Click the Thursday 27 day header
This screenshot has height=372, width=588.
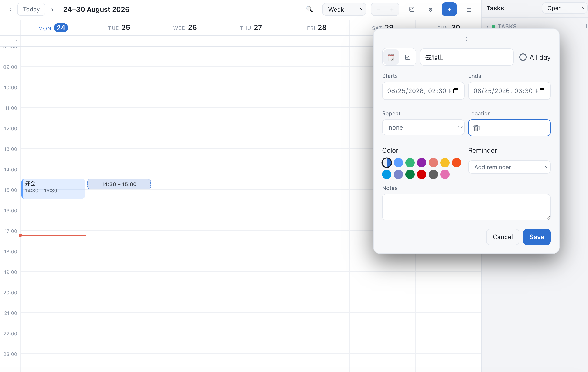pos(251,28)
